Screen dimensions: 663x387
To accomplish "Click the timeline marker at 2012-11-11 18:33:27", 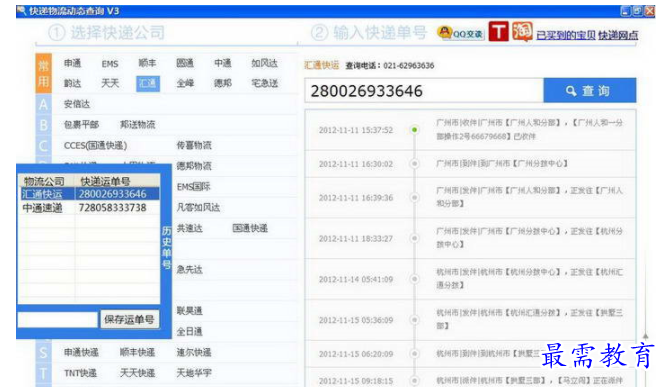I will [x=414, y=239].
